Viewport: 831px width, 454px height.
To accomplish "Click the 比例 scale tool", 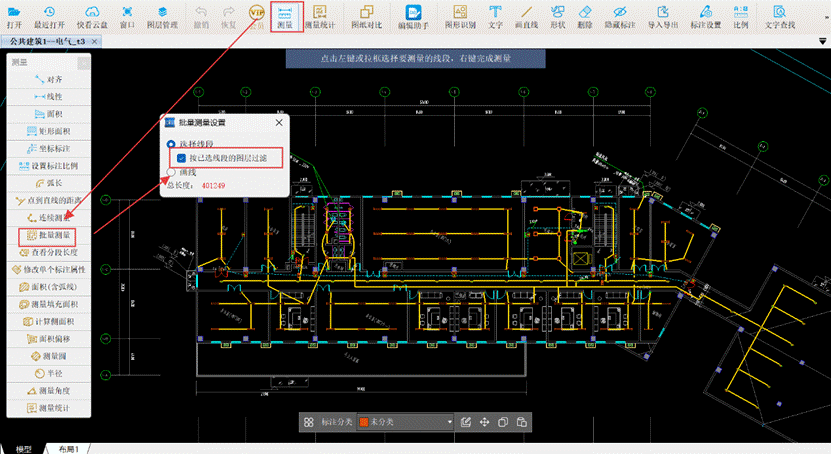I will [741, 17].
